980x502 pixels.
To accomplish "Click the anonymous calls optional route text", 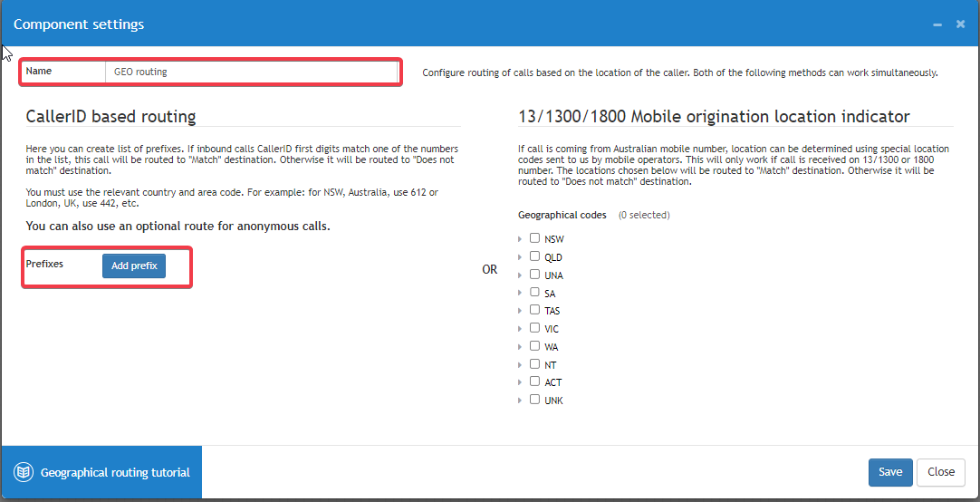I will tap(178, 227).
